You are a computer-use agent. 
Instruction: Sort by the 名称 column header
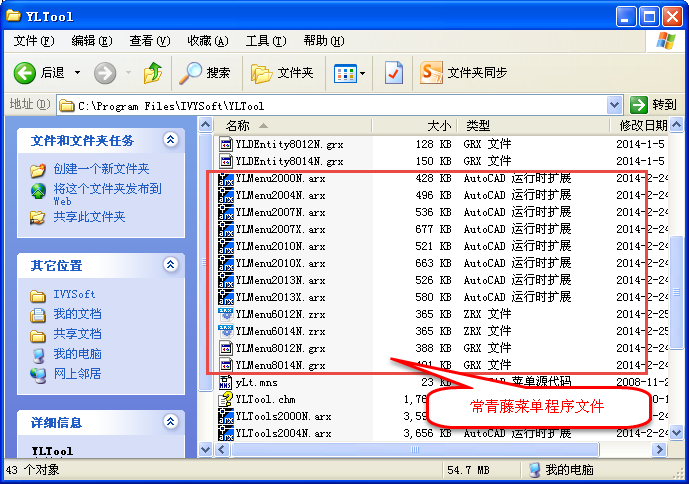coord(293,126)
